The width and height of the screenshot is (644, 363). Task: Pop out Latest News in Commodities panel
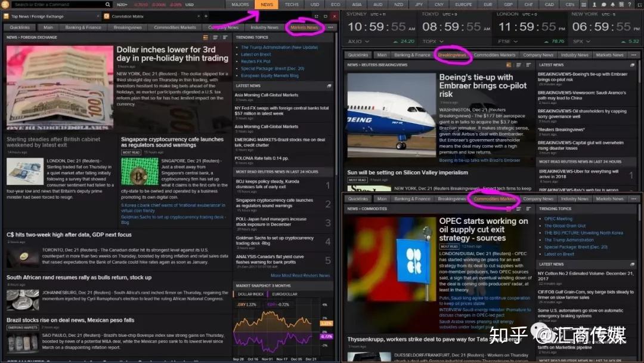click(x=632, y=264)
